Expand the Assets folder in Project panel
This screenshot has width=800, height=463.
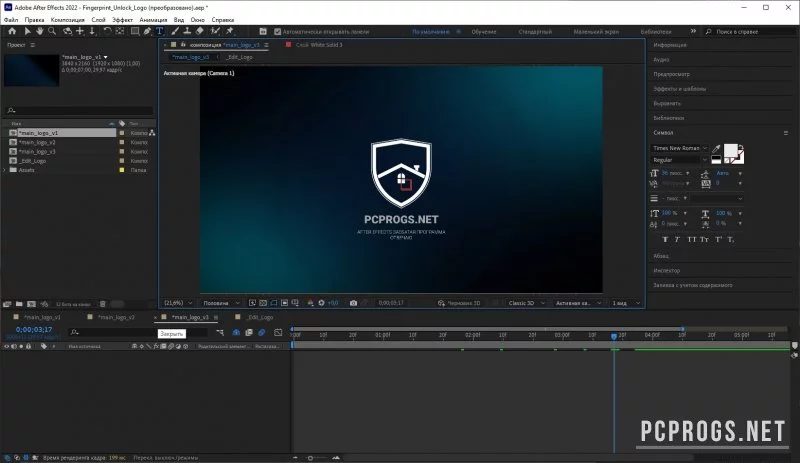pos(5,170)
